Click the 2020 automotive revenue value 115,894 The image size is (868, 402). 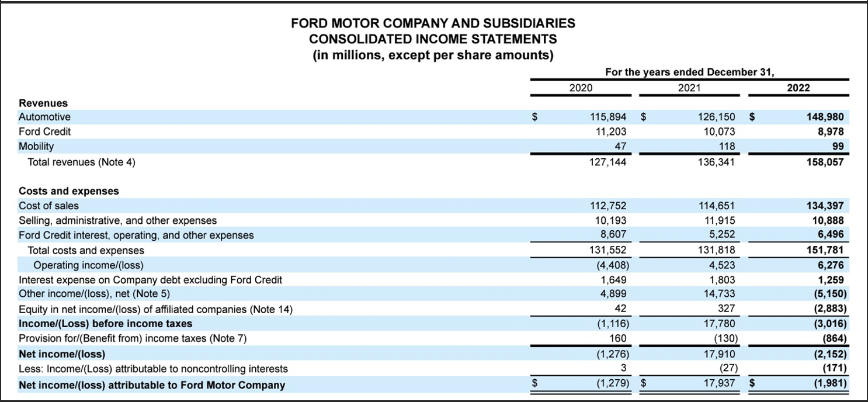[609, 116]
